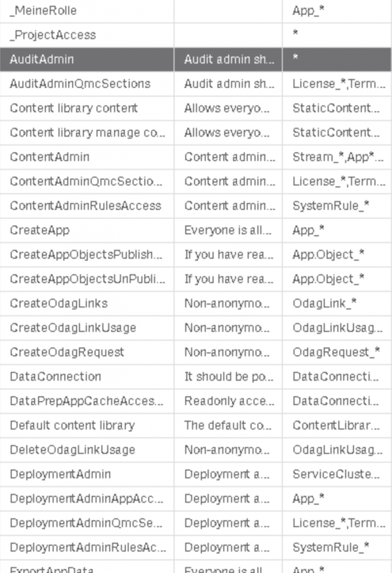Click OdagRequest_* resource filter cell
The height and width of the screenshot is (573, 392).
coord(336,352)
